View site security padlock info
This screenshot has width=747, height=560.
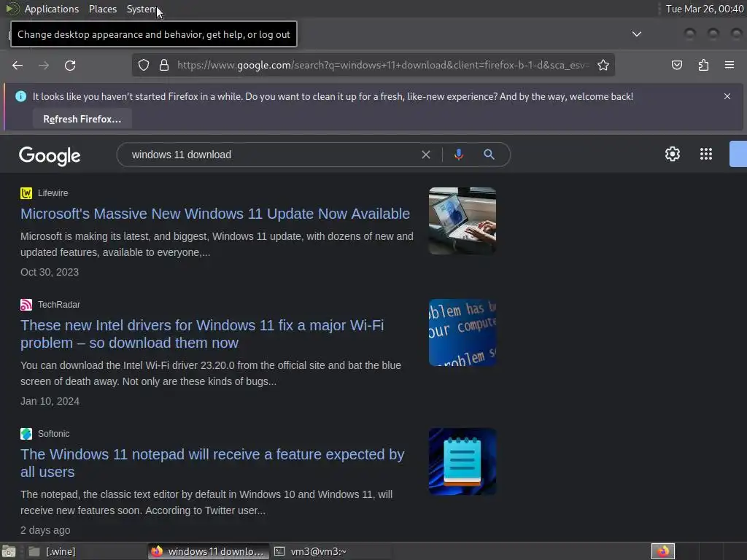[164, 65]
